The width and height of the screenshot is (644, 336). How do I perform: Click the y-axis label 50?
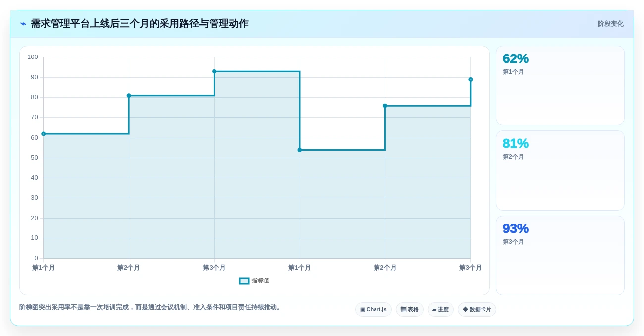point(35,158)
